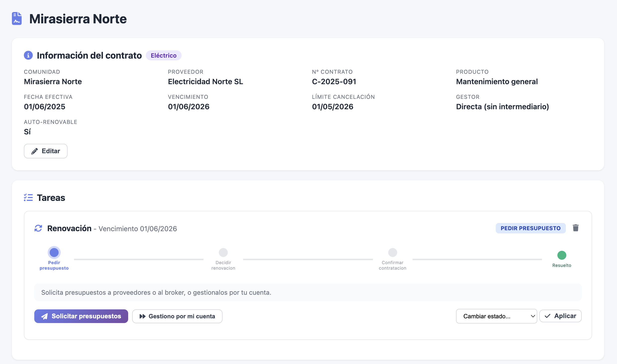617x364 pixels.
Task: Open the Cambiar estado dropdown
Action: click(x=497, y=316)
